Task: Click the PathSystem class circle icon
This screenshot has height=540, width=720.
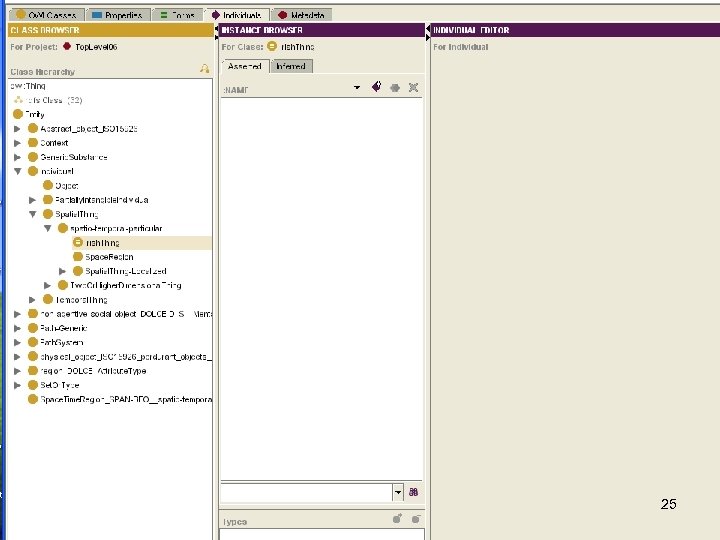Action: tap(33, 342)
